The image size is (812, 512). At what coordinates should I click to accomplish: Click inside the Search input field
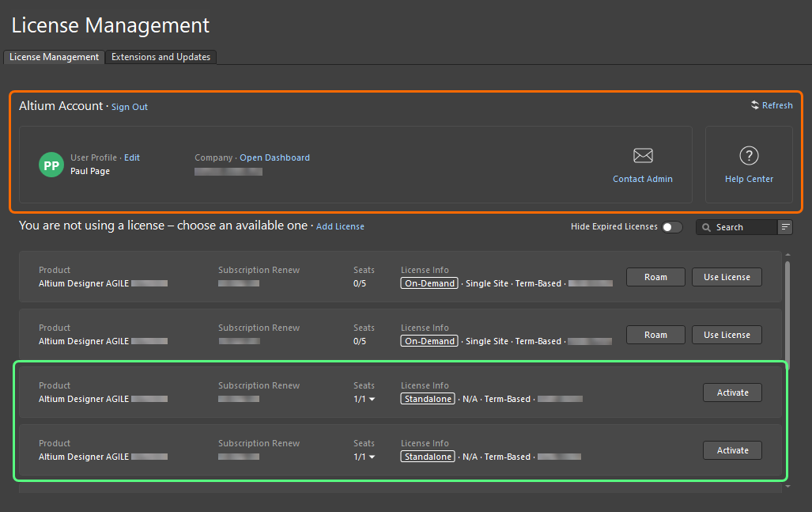[x=739, y=227]
